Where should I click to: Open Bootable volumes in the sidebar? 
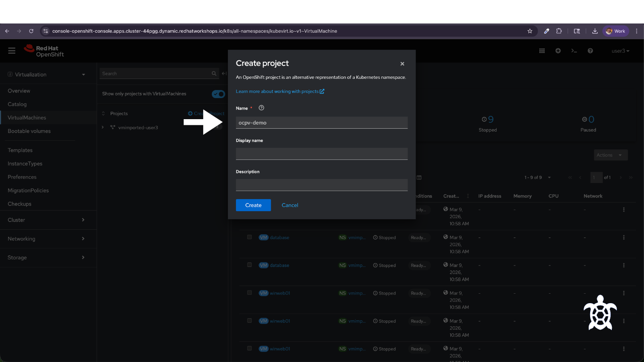[x=29, y=131]
